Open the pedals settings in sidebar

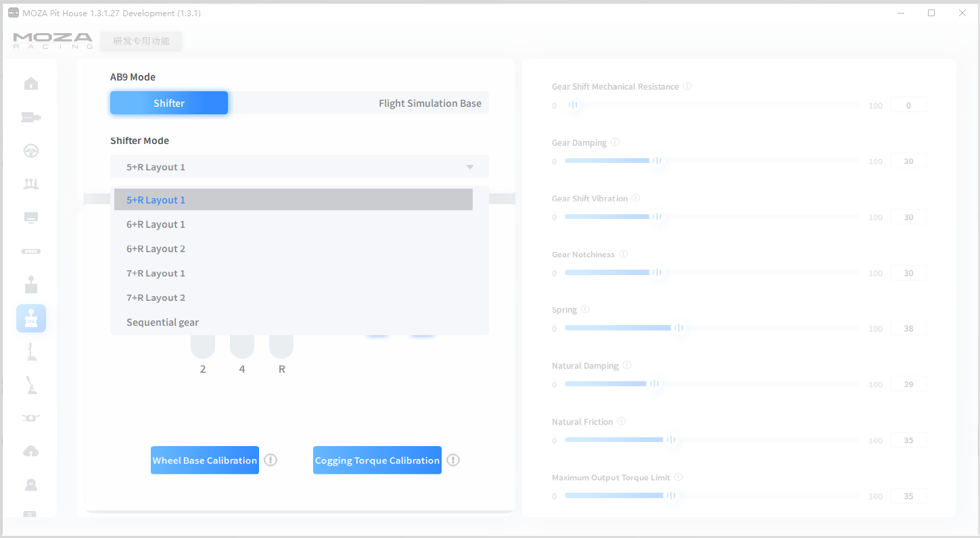coord(31,184)
